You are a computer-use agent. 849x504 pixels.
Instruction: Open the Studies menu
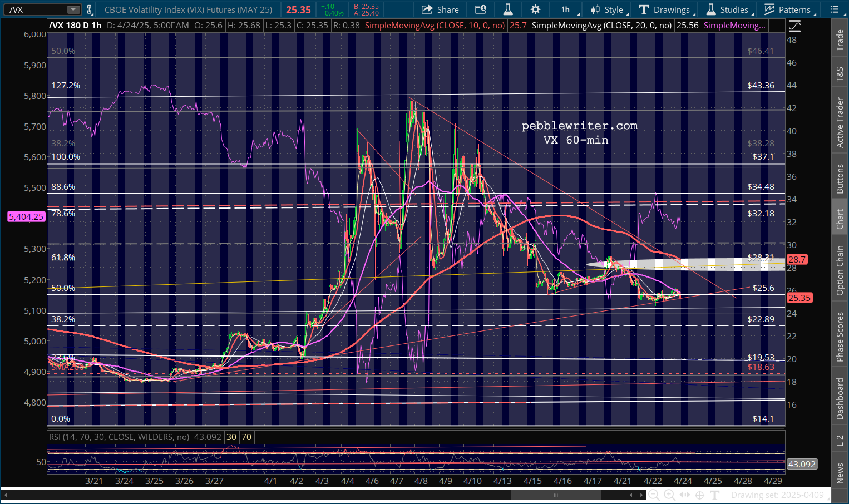point(728,9)
